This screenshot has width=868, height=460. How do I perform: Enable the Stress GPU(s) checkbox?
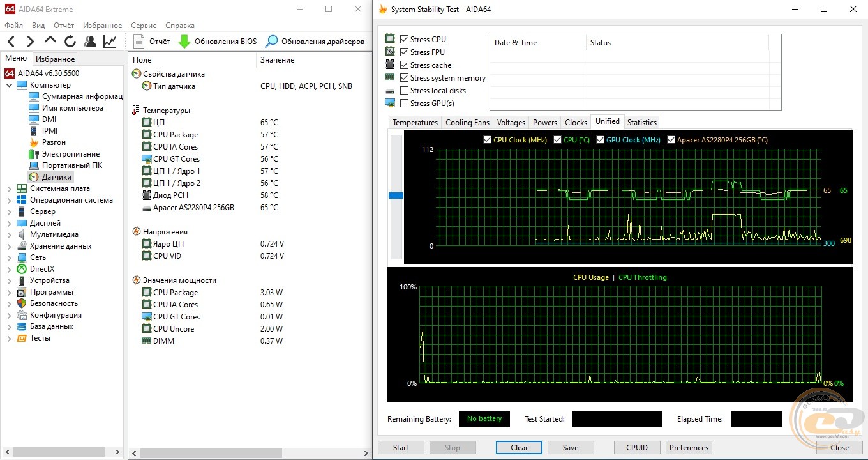point(404,103)
